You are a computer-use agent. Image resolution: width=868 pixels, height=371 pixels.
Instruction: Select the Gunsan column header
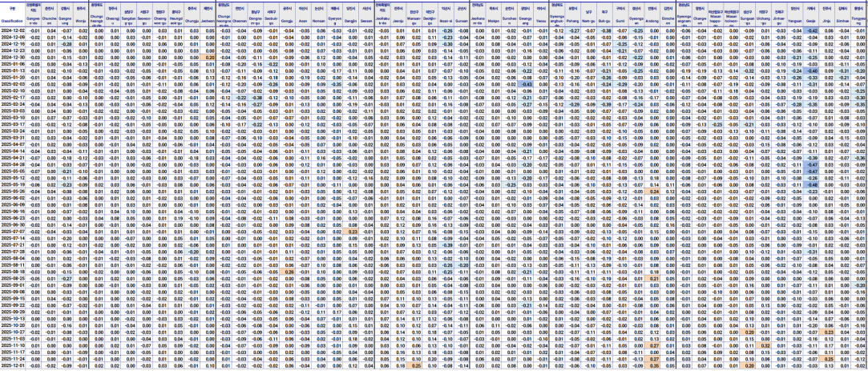(x=462, y=20)
